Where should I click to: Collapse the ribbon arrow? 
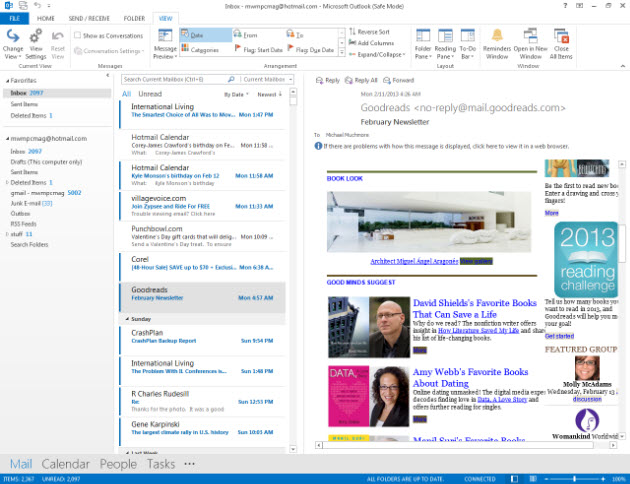pyautogui.click(x=622, y=66)
